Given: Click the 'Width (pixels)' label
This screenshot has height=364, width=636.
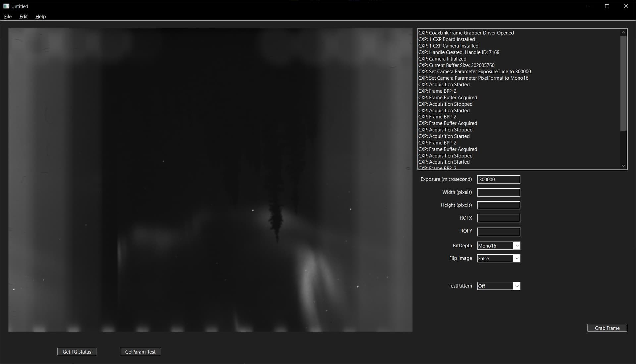Looking at the screenshot, I should 457,192.
